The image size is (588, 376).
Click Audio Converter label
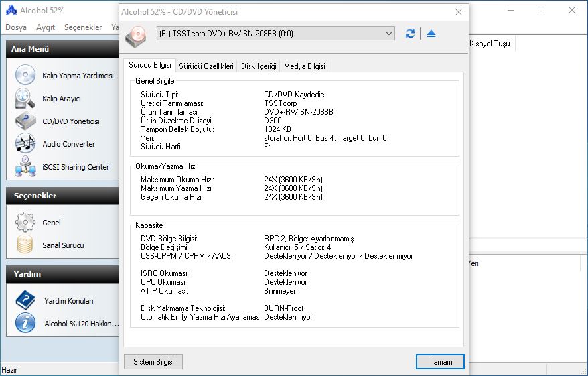pos(68,144)
